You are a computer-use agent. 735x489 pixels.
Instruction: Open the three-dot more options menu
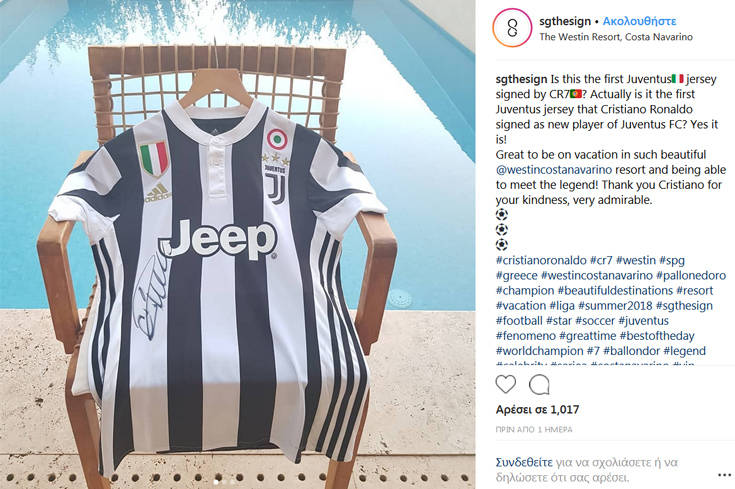coord(725,475)
